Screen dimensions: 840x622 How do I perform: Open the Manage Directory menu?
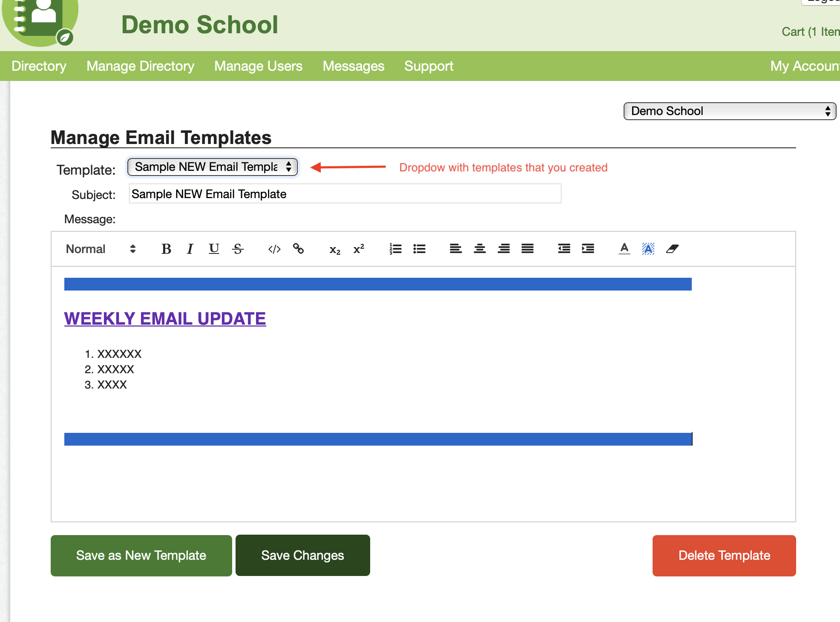[x=140, y=66]
